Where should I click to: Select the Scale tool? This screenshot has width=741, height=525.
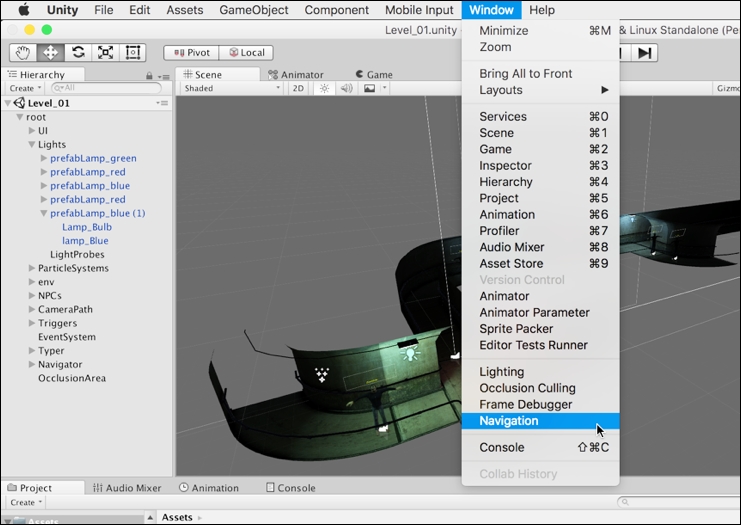pos(105,52)
